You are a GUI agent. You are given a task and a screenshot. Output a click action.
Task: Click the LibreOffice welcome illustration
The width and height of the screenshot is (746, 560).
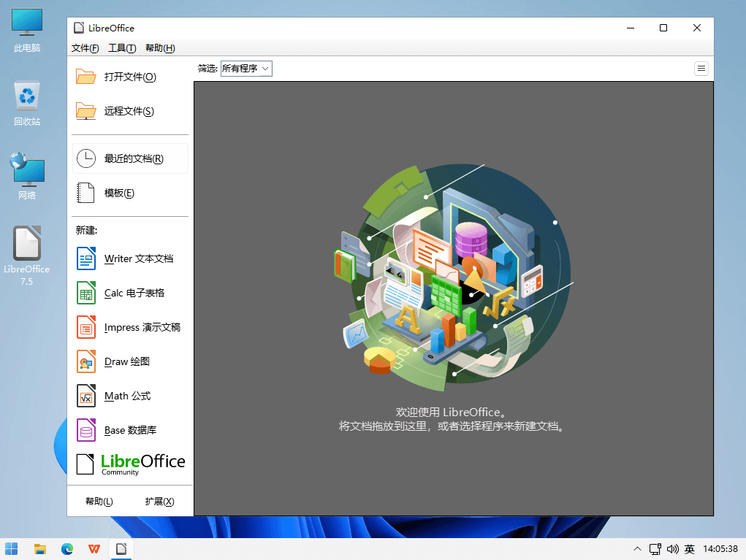coord(454,278)
